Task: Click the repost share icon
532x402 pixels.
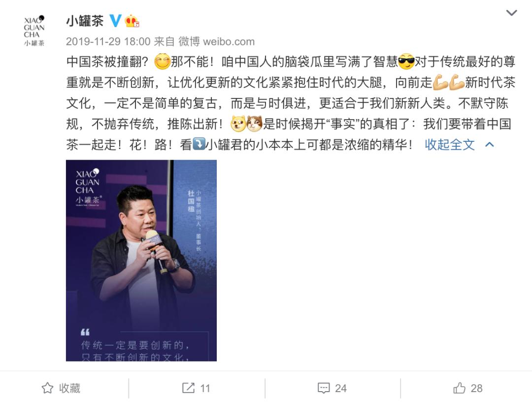Action: (188, 388)
